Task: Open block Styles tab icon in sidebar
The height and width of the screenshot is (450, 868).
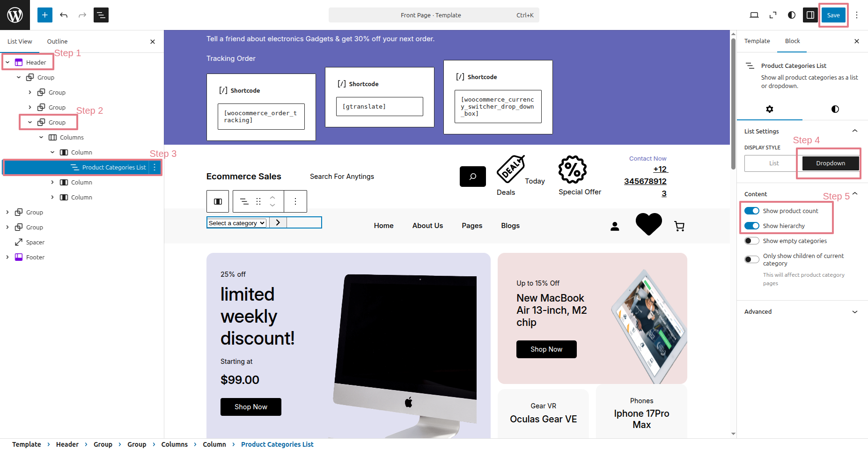Action: point(835,109)
